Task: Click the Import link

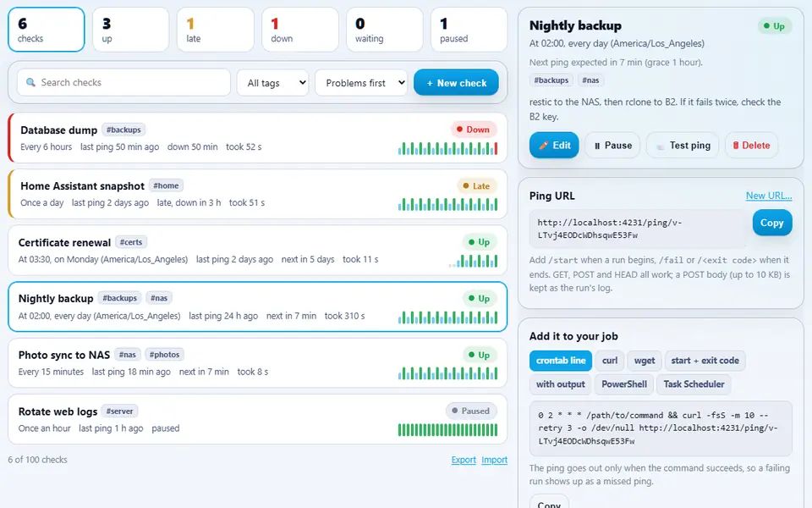Action: [495, 460]
